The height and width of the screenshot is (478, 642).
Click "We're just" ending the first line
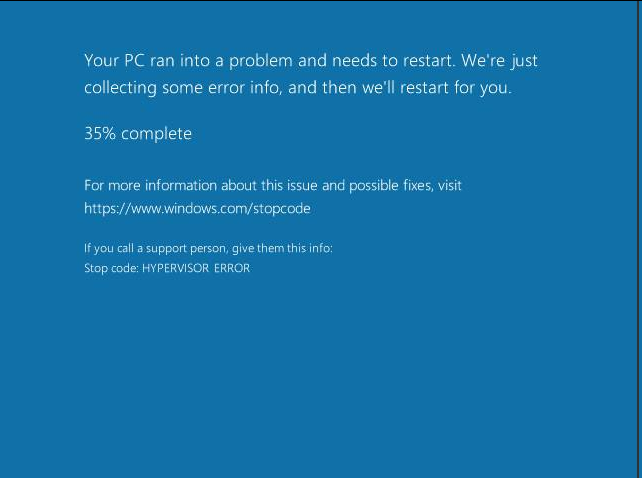tap(499, 61)
